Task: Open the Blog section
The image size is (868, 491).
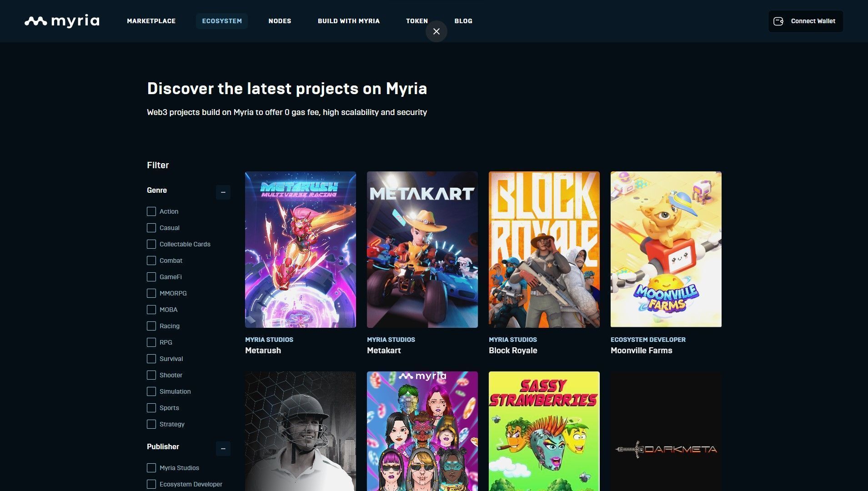Action: point(463,21)
